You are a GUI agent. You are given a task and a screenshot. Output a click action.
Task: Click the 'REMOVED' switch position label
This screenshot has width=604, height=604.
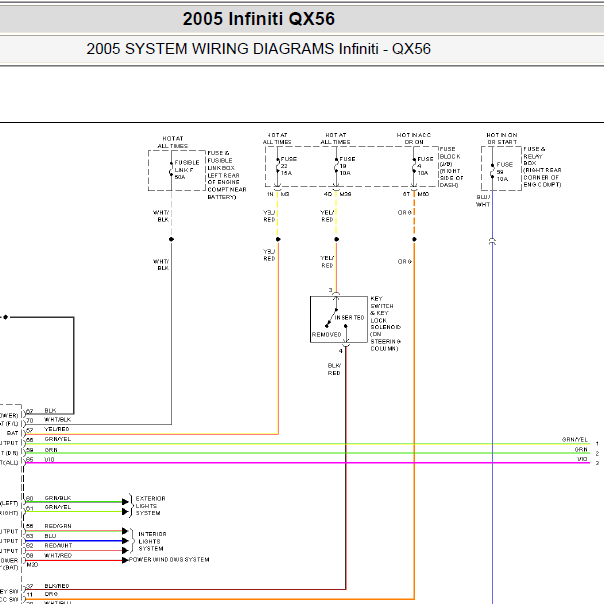(327, 335)
